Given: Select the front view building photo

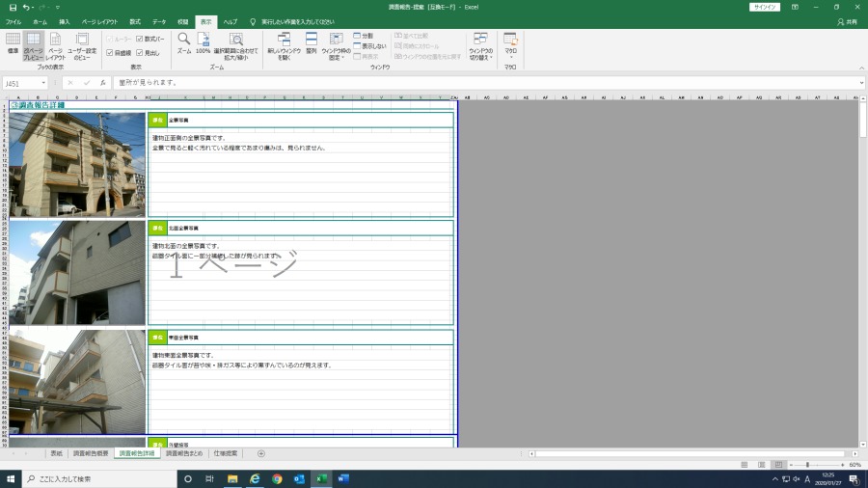Looking at the screenshot, I should 77,164.
